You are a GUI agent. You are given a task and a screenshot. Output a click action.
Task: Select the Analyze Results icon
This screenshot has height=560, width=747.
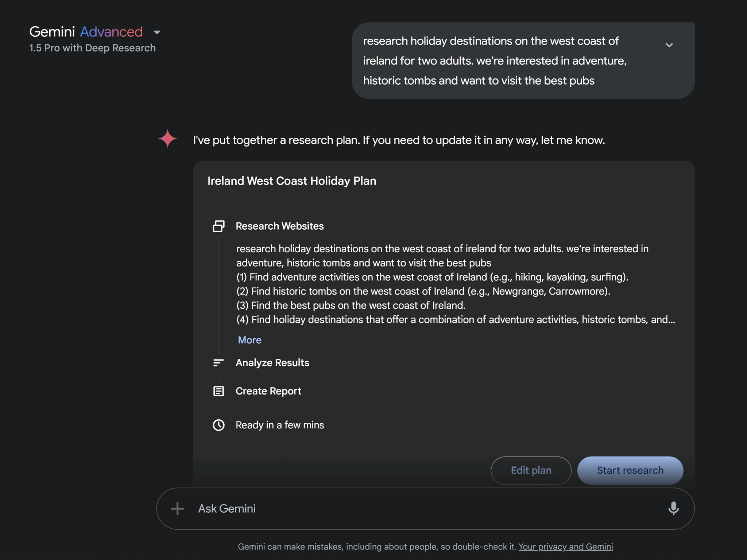click(x=218, y=363)
